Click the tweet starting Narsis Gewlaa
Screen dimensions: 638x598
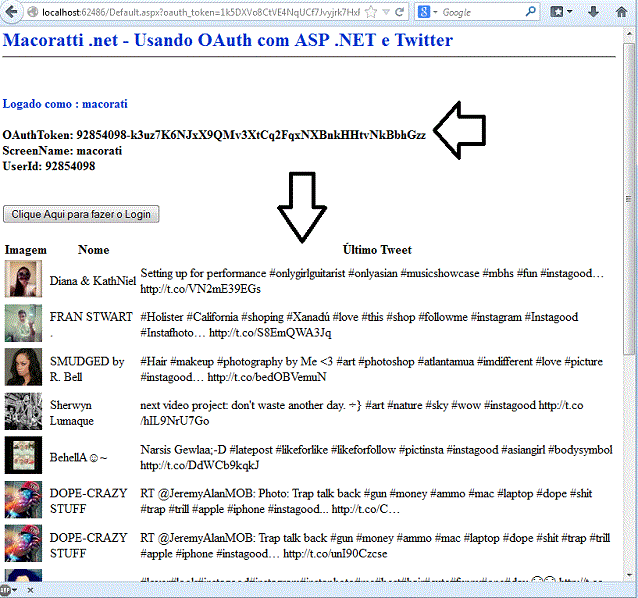(x=376, y=457)
